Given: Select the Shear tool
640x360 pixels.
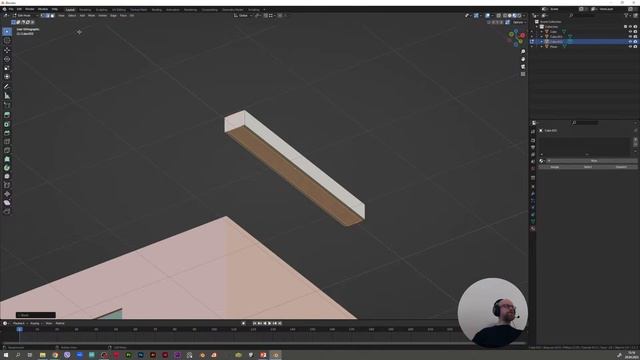Looking at the screenshot, I should (x=7, y=202).
